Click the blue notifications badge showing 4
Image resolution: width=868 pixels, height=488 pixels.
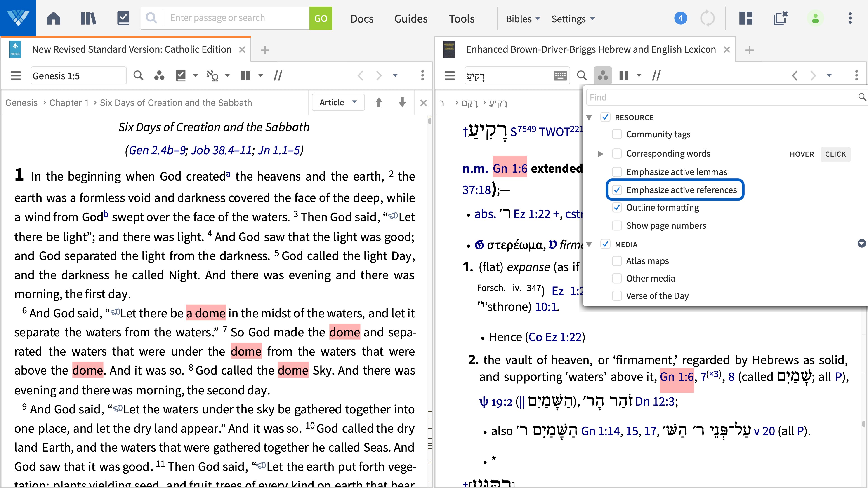point(680,18)
